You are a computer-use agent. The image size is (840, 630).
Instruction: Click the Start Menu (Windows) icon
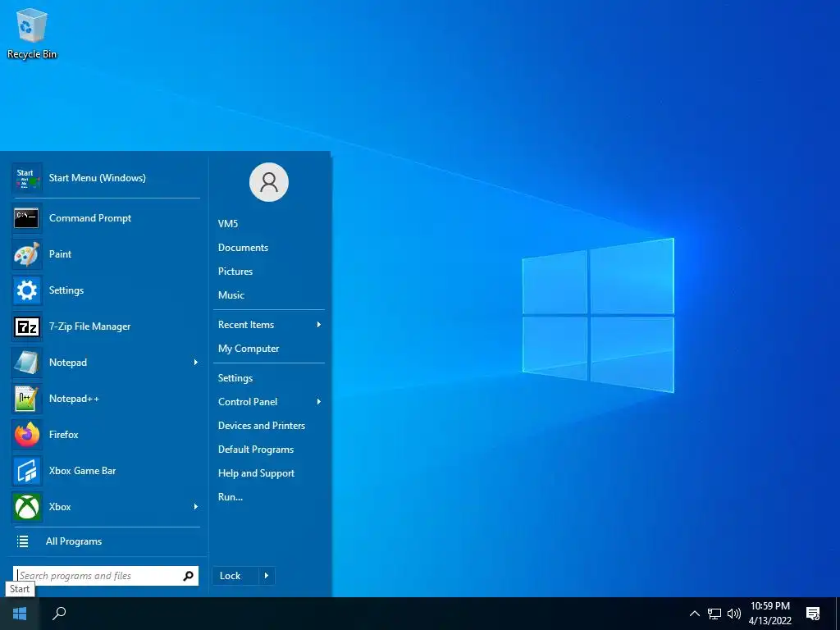tap(27, 178)
